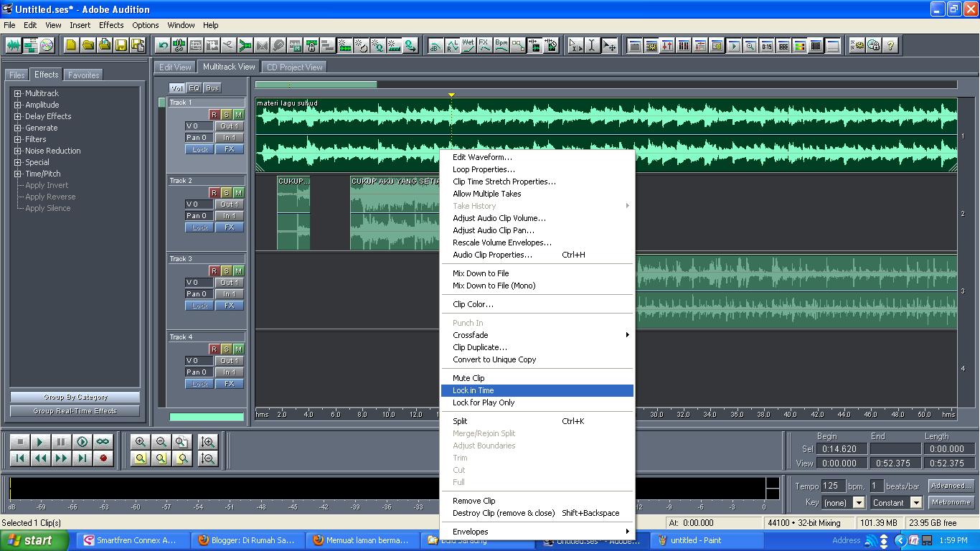Expand the Filters effects category
This screenshot has height=551, width=980.
(x=18, y=140)
